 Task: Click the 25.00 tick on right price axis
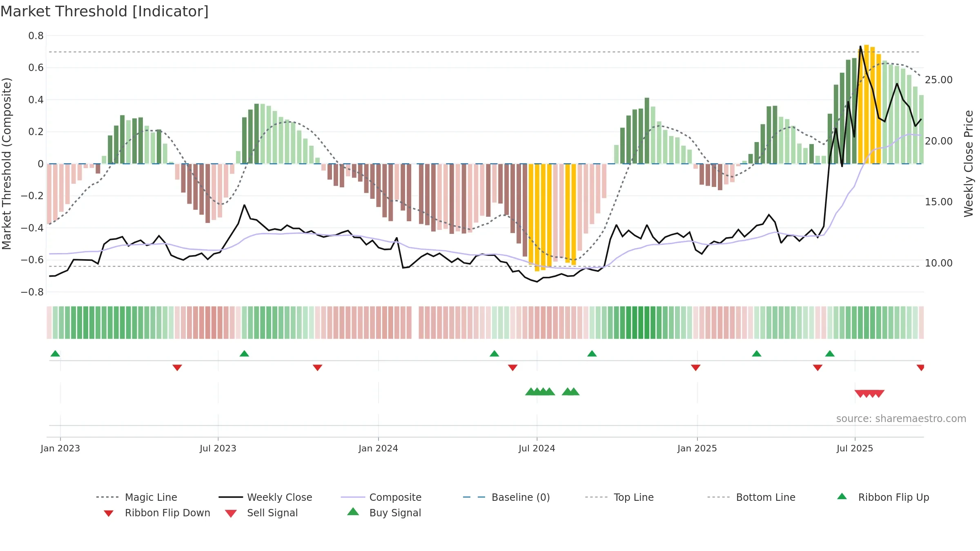[939, 80]
